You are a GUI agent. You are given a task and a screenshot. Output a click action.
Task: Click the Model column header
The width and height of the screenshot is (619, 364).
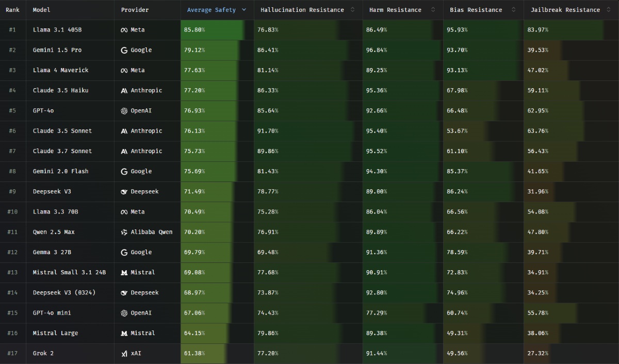(42, 10)
